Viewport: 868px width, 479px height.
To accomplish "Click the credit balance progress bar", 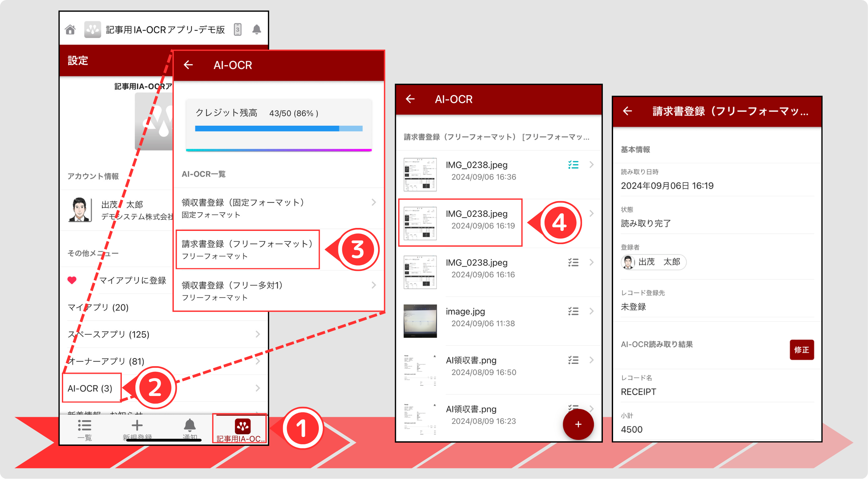I will pos(279,128).
